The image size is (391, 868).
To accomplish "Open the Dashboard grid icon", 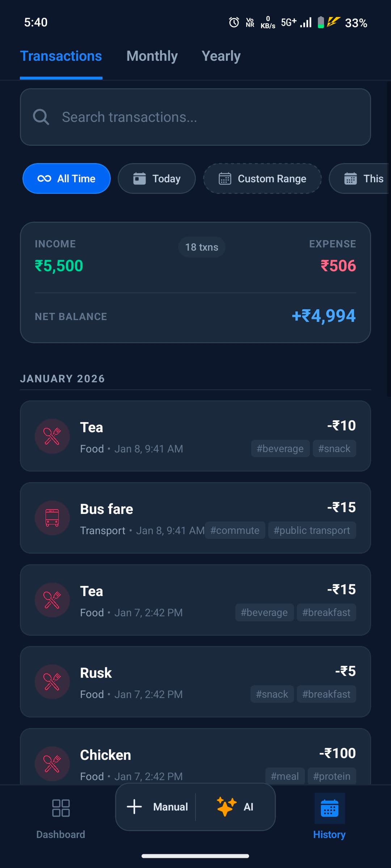I will click(61, 808).
